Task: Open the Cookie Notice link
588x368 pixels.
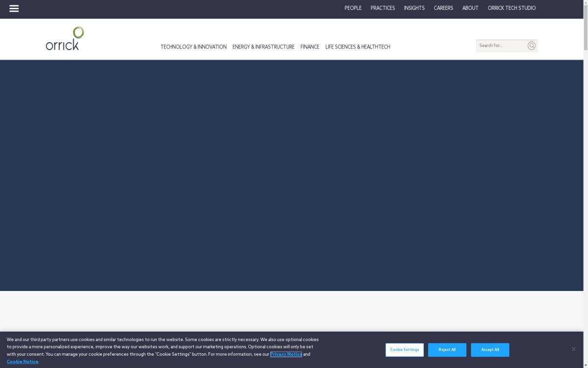Action: [23, 362]
